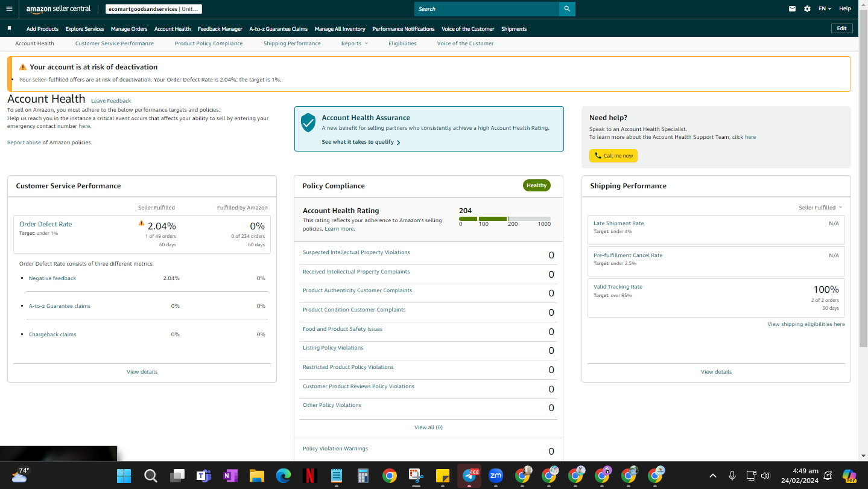Click the Call me now button
The image size is (868, 489).
(613, 156)
